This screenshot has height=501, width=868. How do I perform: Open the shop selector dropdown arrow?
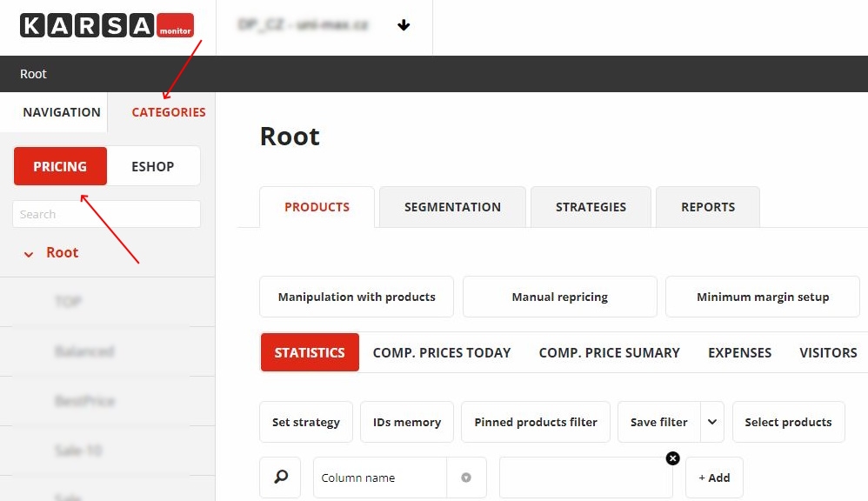click(404, 26)
